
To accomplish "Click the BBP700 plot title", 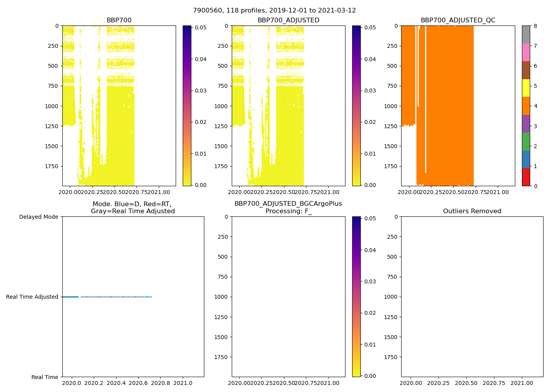I will point(119,20).
